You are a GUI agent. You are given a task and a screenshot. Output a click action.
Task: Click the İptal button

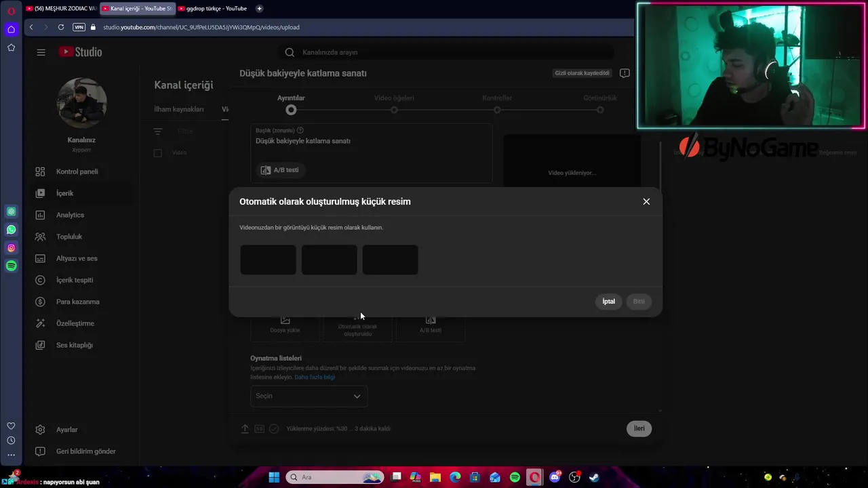tap(609, 302)
